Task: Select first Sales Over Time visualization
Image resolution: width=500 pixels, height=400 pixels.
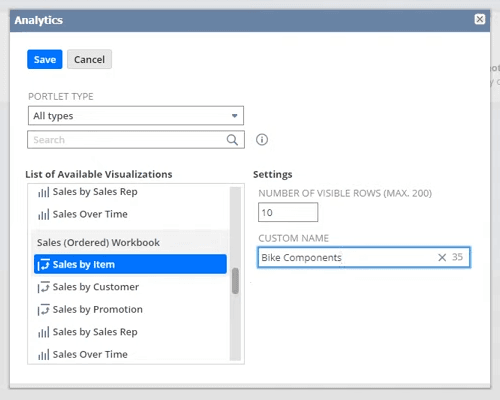Action: point(90,214)
